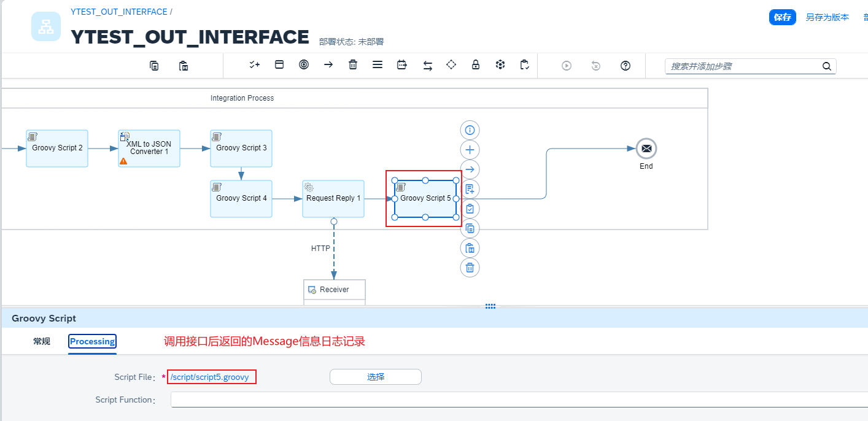
Task: Click the trash icon in top toolbar
Action: tap(353, 65)
